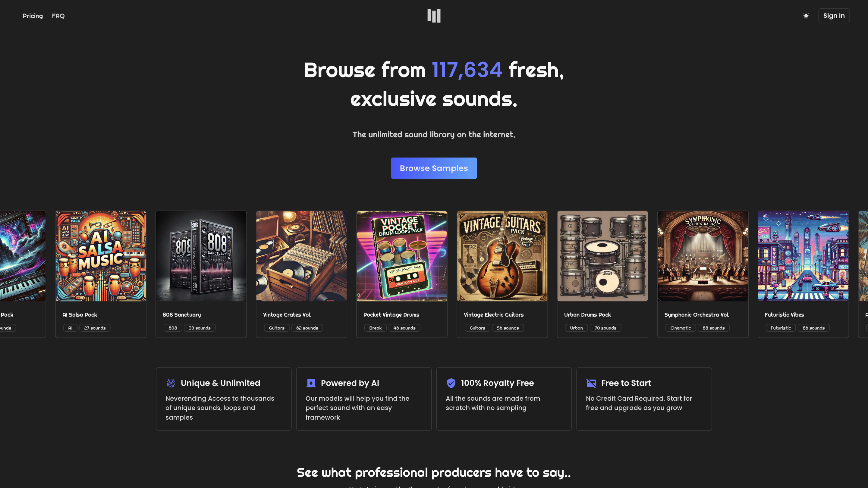Toggle light mode with the sun icon
This screenshot has width=868, height=488.
[x=806, y=16]
